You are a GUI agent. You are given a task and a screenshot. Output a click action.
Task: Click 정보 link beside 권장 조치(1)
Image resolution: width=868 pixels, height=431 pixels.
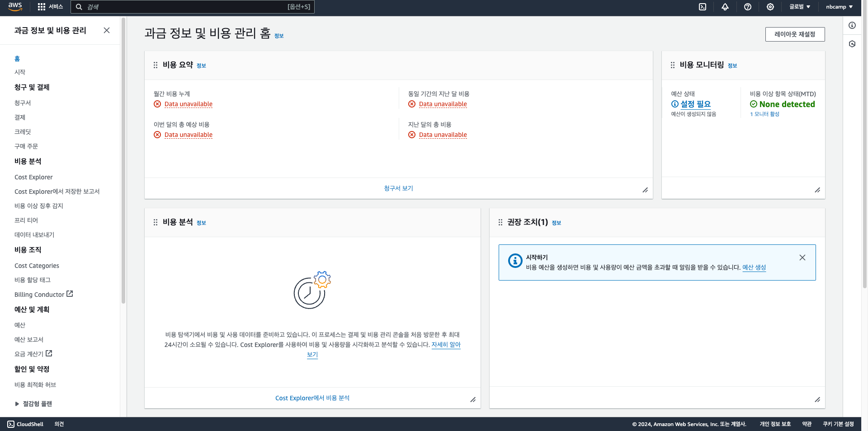point(557,223)
